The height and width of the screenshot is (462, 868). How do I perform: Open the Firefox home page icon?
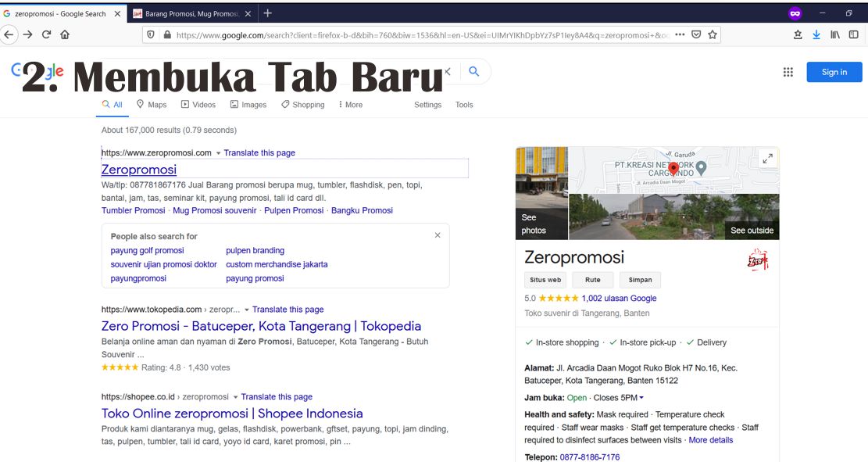65,34
